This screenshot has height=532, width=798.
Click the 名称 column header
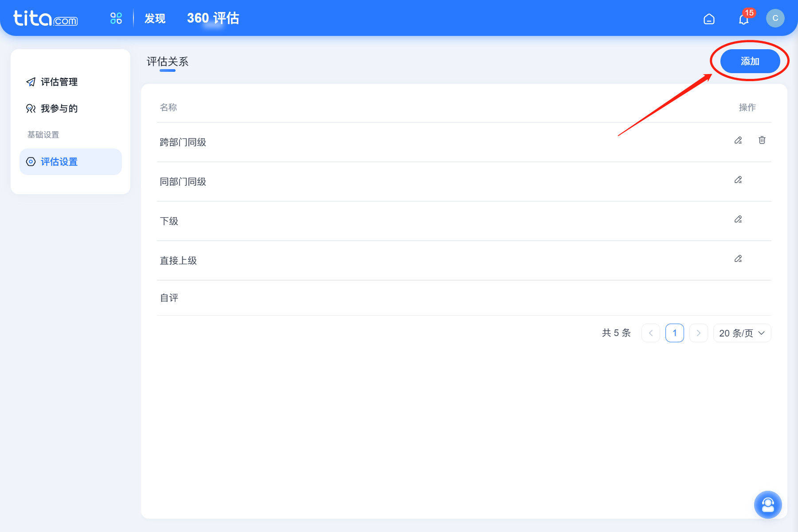pos(168,107)
